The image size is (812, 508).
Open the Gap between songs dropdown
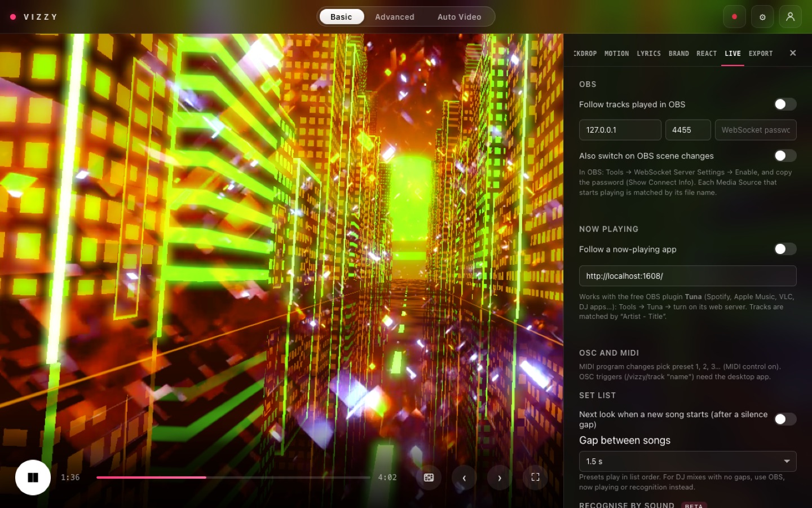[687, 461]
